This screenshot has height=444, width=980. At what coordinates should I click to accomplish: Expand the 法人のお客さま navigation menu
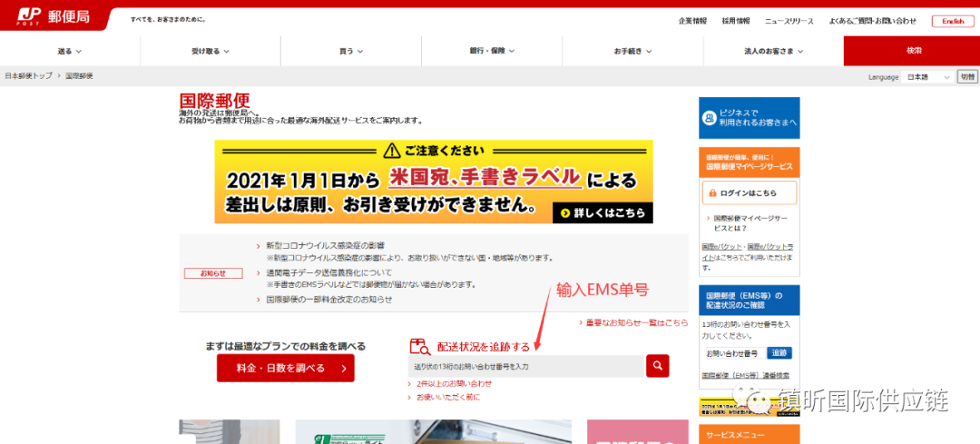[x=773, y=51]
